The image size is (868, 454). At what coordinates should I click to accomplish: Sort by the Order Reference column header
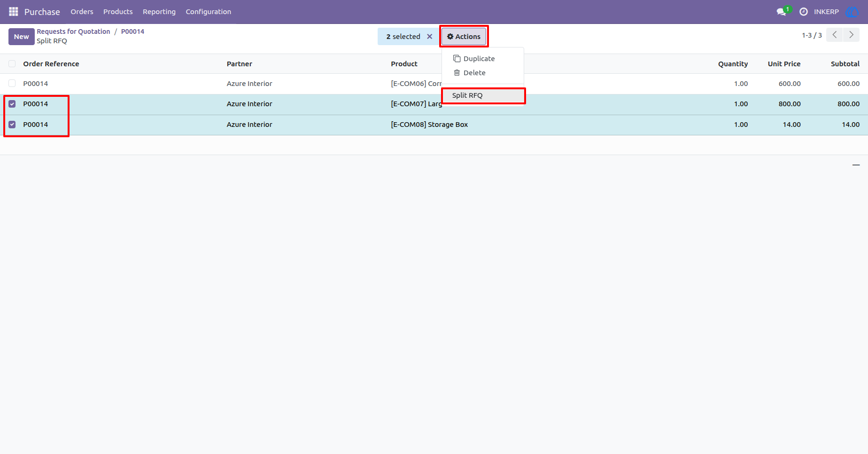51,64
